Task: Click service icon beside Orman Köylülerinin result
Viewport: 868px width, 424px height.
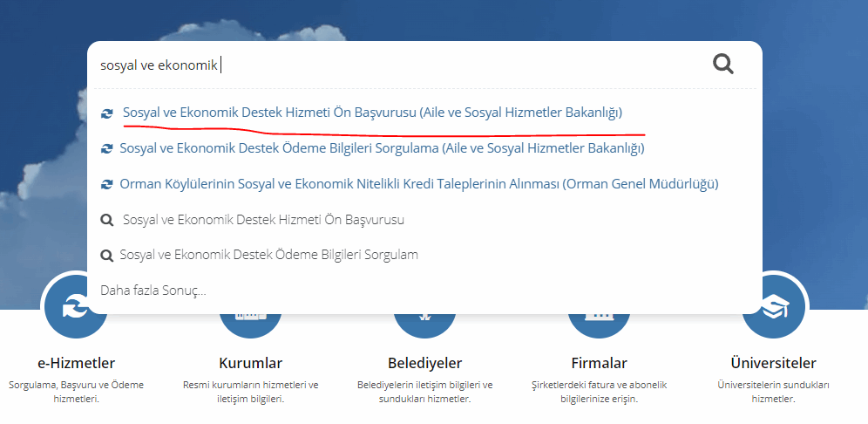Action: 106,185
